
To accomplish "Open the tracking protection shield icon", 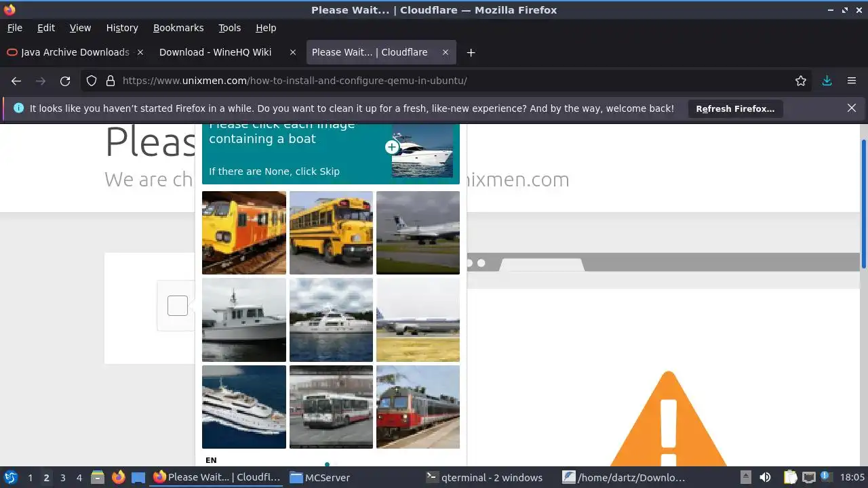I will tap(92, 81).
